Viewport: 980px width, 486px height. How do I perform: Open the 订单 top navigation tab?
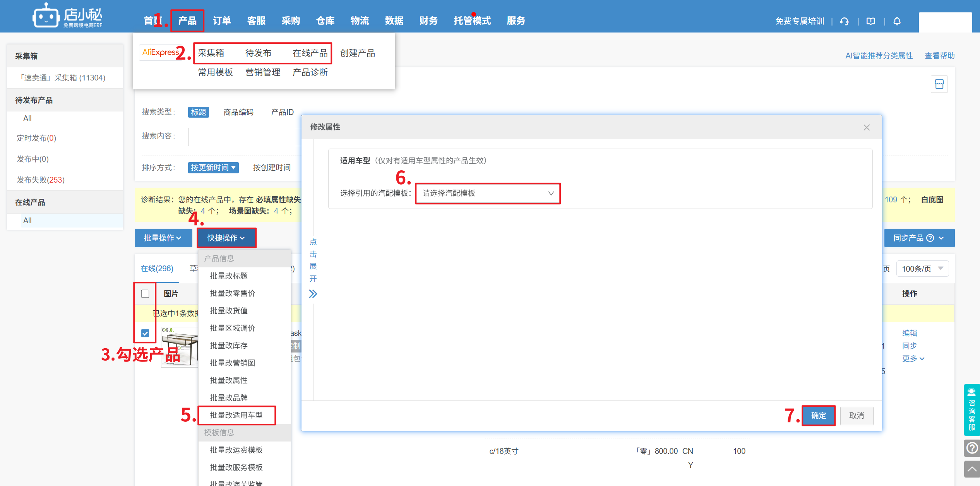click(x=222, y=21)
